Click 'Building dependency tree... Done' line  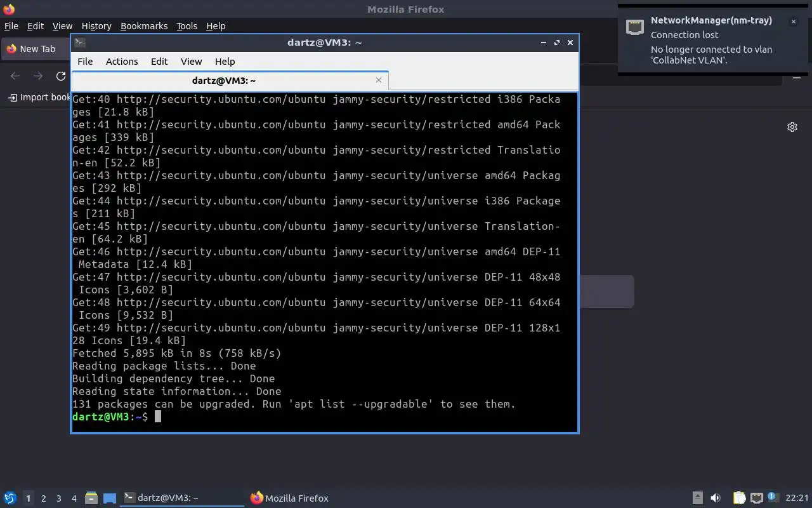click(173, 378)
